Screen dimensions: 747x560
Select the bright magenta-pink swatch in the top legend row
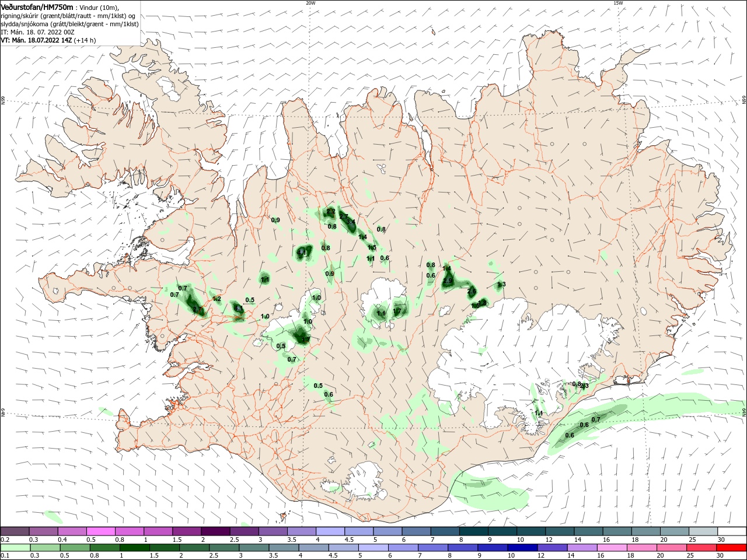pyautogui.click(x=100, y=531)
